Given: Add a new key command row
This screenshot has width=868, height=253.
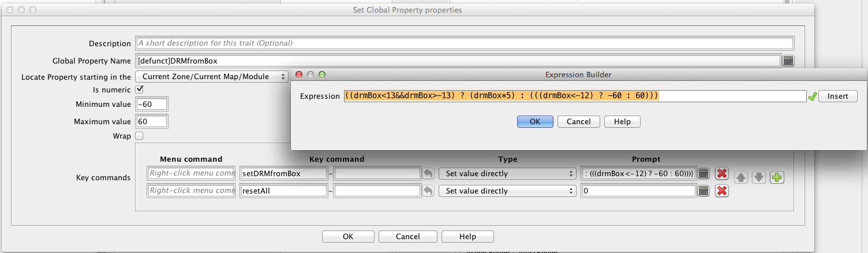Looking at the screenshot, I should [x=777, y=177].
